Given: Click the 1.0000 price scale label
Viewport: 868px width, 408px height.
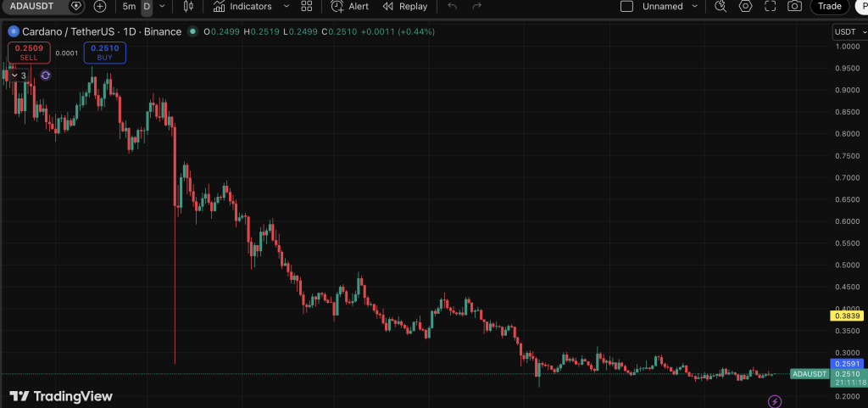Looking at the screenshot, I should pyautogui.click(x=848, y=47).
